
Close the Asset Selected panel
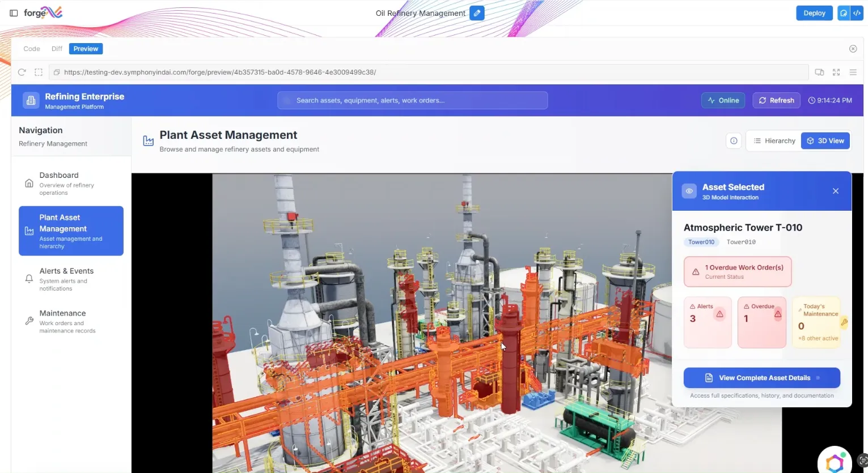pos(836,191)
